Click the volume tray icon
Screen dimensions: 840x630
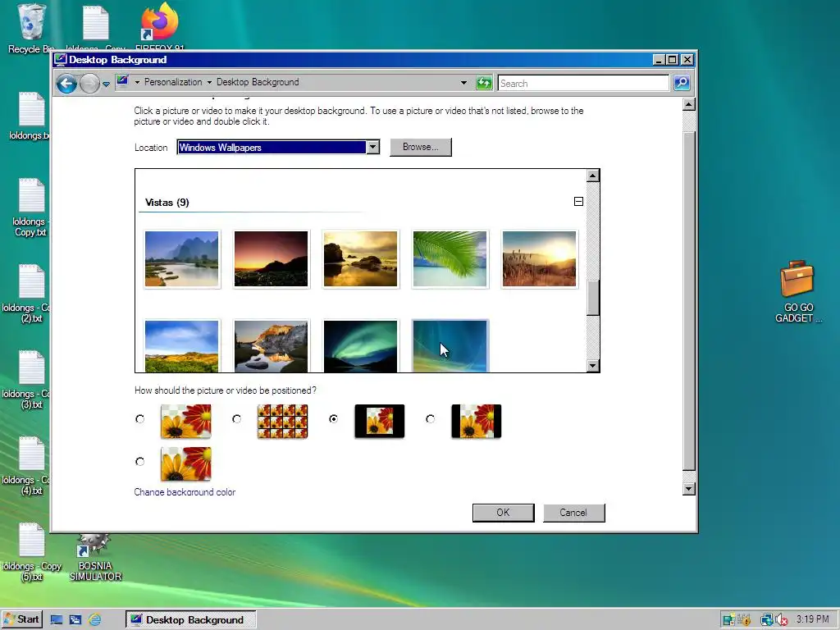pos(782,620)
